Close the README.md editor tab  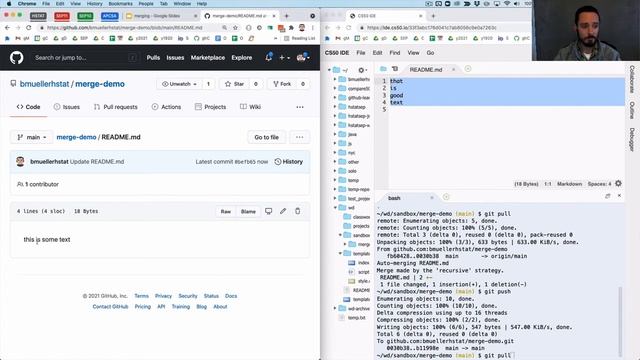[x=453, y=69]
